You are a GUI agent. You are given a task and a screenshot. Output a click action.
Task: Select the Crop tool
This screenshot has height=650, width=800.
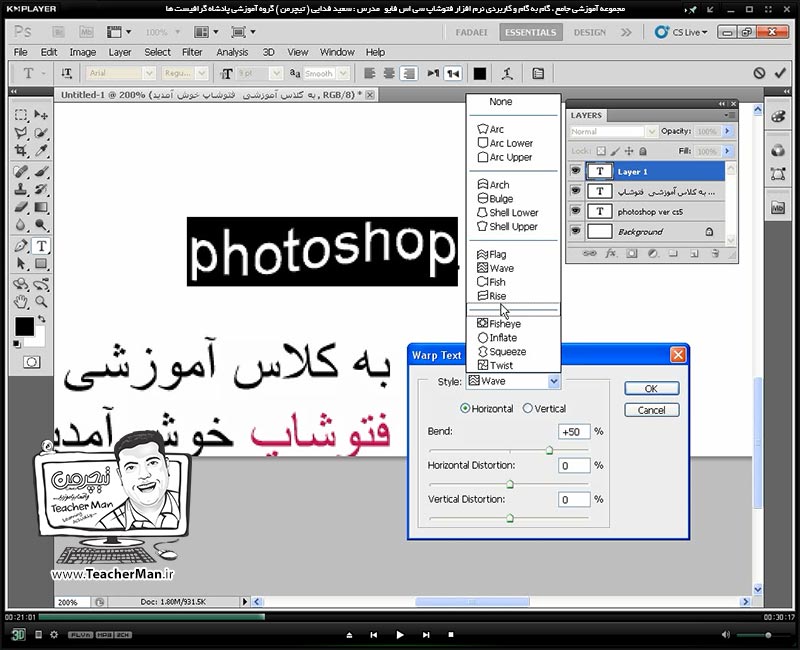(20, 151)
